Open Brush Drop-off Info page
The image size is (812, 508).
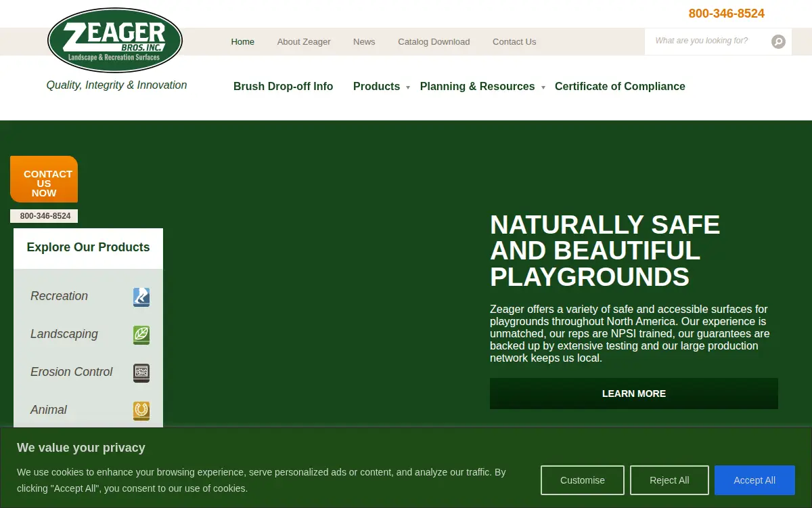[284, 87]
